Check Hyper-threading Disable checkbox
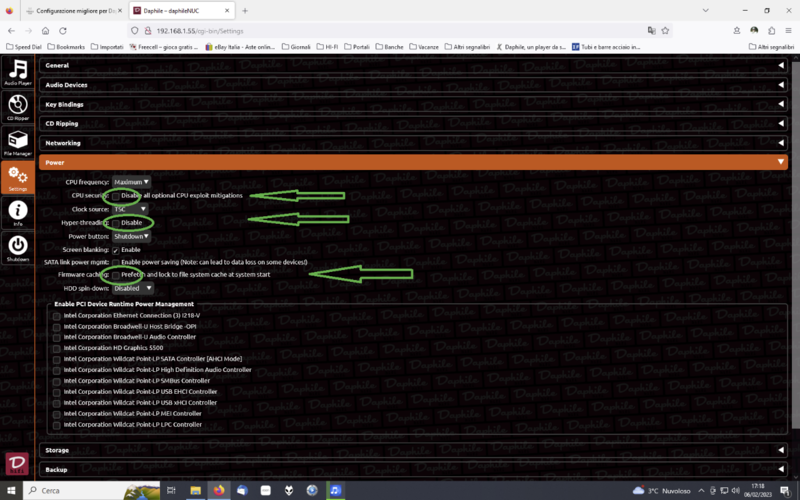 [115, 222]
